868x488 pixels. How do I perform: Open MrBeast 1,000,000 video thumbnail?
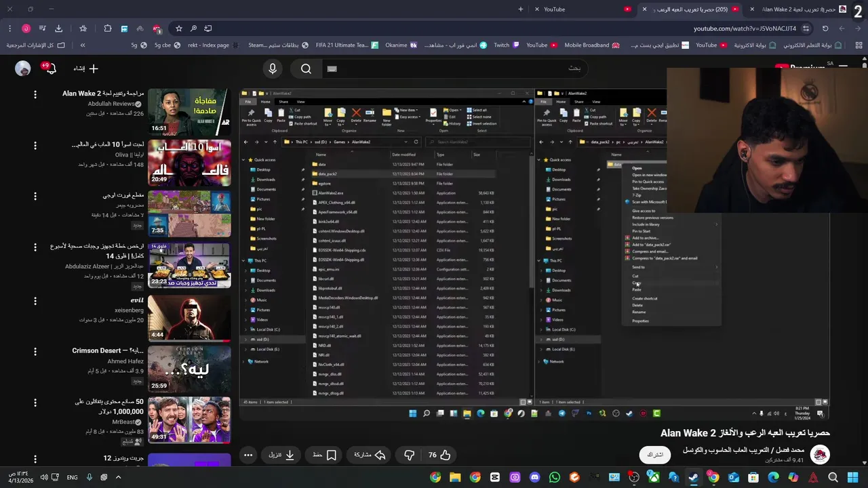click(189, 420)
